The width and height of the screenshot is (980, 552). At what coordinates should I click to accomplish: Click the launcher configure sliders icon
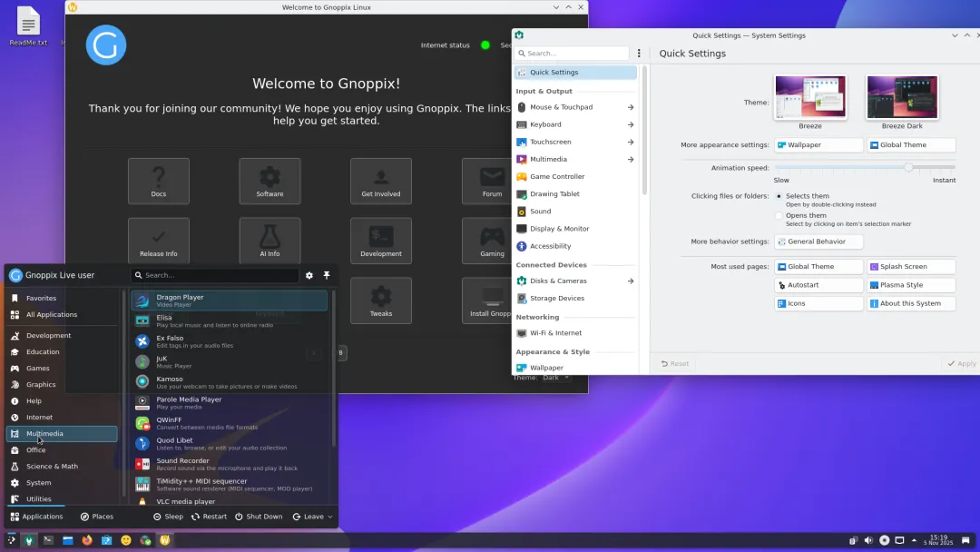pyautogui.click(x=309, y=275)
